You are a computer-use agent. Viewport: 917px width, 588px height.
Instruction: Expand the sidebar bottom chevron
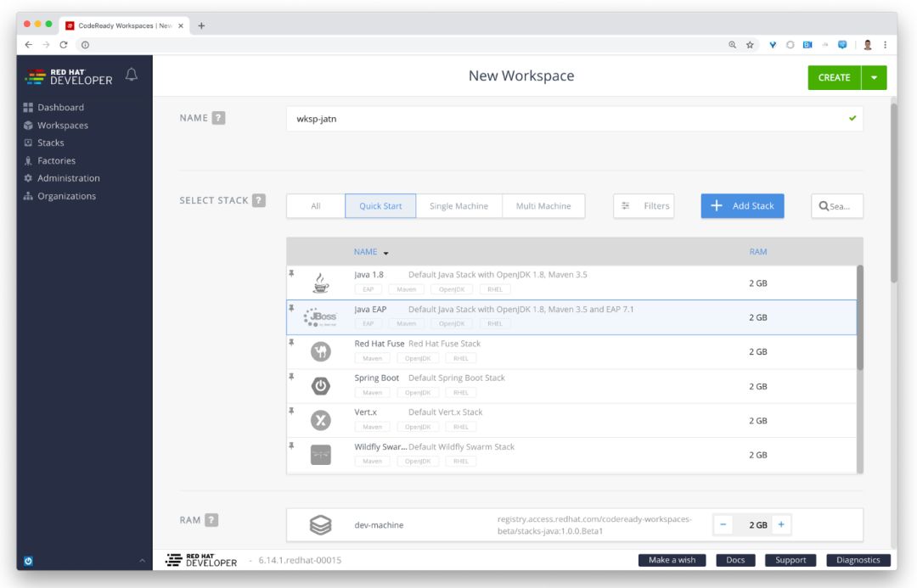(x=142, y=561)
